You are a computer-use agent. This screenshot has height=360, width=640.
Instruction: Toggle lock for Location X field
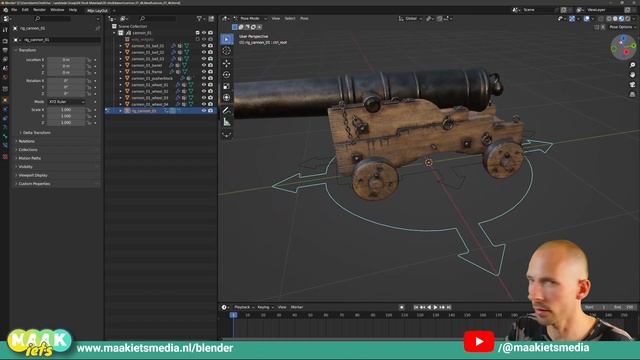pyautogui.click(x=89, y=60)
